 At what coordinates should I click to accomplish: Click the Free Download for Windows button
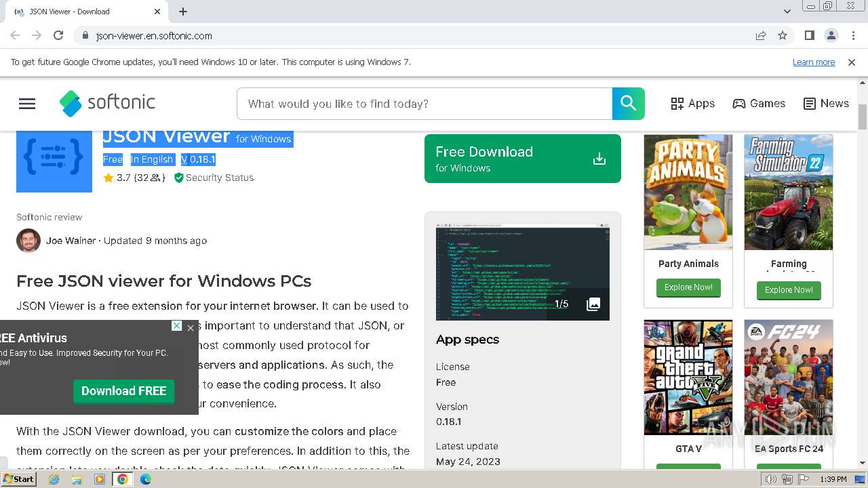(523, 159)
